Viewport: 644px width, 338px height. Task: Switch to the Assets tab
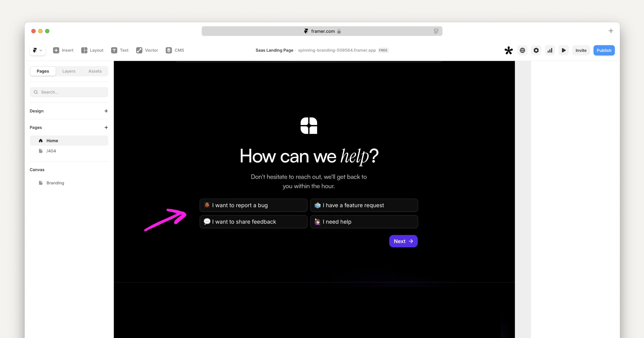pos(95,71)
